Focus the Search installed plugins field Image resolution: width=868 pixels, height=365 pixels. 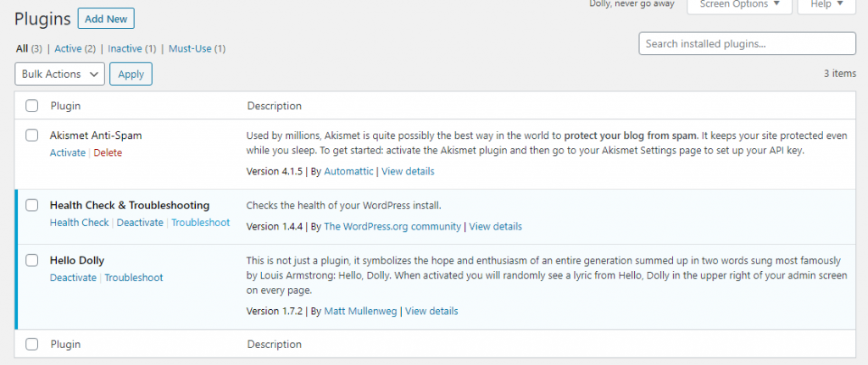click(747, 43)
